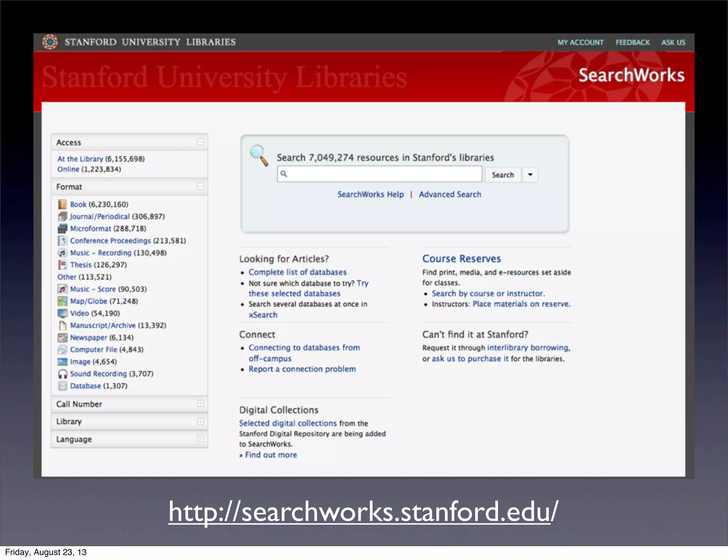Screen dimensions: 728x560
Task: Click the Stanford seal logo
Action: [x=50, y=42]
